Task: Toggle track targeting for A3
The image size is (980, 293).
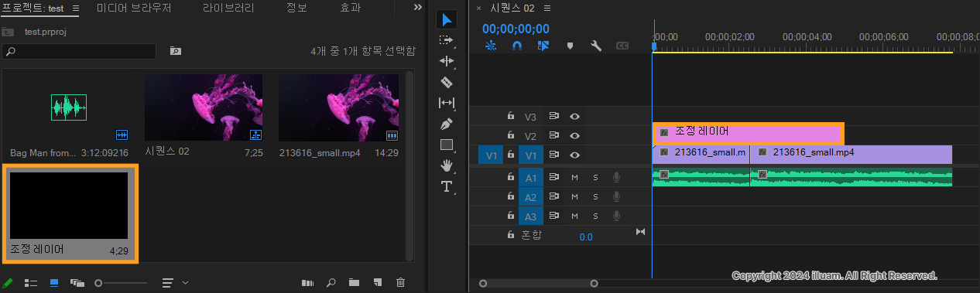Action: (530, 216)
